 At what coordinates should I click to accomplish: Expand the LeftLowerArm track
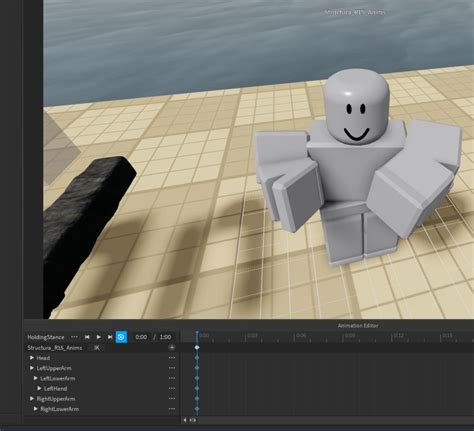pyautogui.click(x=36, y=378)
